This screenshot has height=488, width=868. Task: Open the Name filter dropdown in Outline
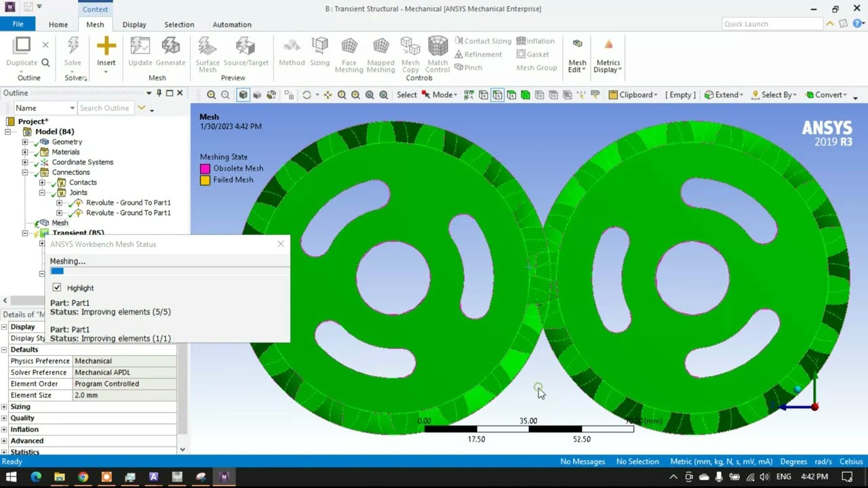point(72,108)
